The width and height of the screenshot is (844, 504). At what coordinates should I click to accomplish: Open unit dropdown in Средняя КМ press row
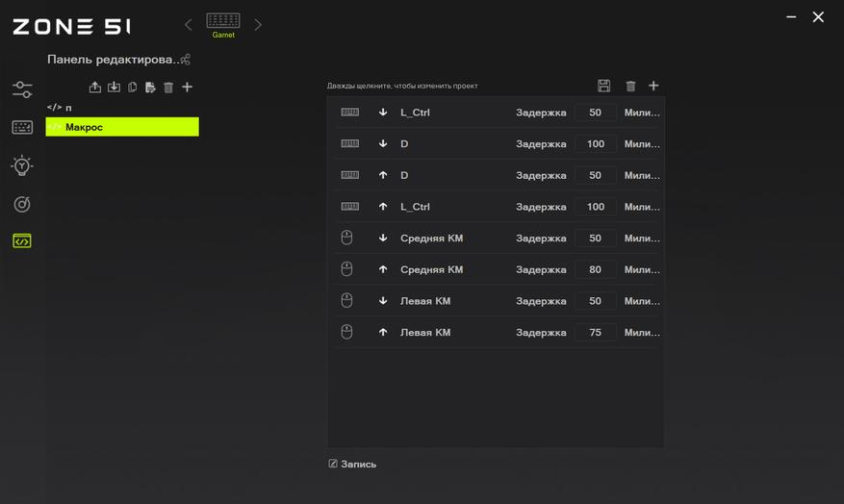click(x=642, y=238)
